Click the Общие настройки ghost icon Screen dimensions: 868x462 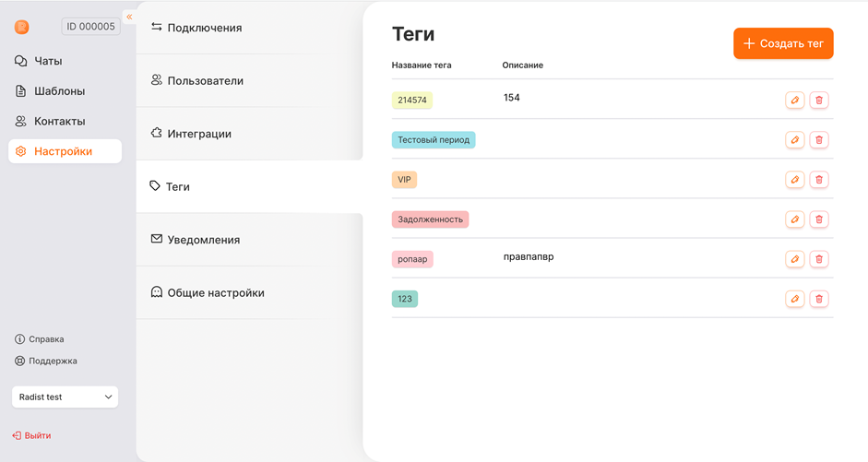(x=157, y=291)
